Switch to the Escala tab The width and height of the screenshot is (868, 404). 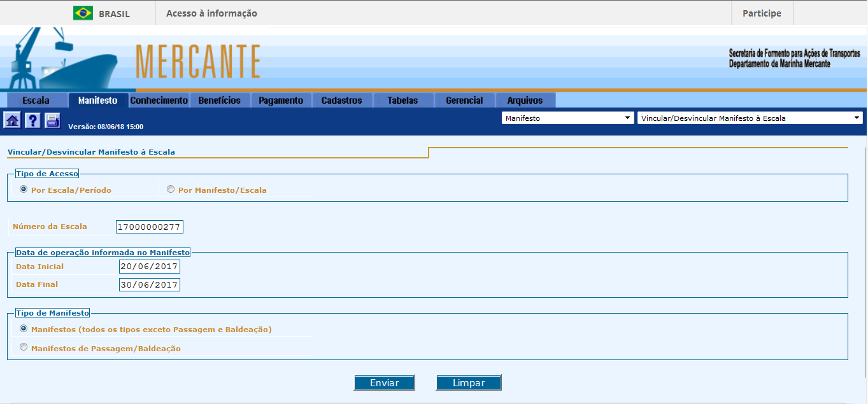click(x=36, y=101)
